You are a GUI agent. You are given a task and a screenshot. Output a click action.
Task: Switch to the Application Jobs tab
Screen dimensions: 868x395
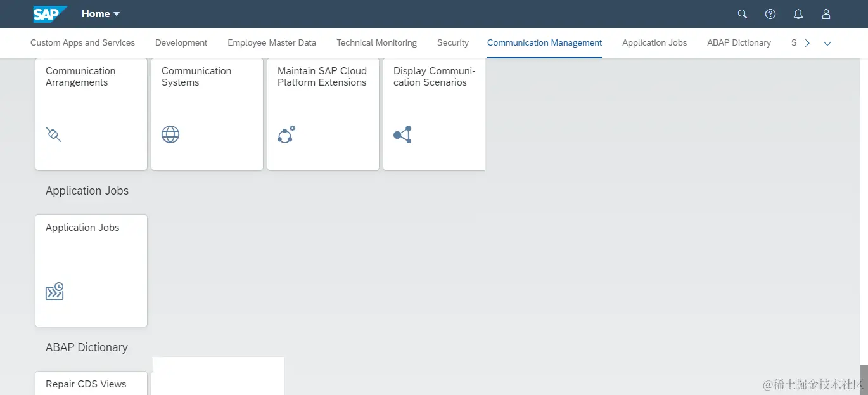[x=654, y=43]
